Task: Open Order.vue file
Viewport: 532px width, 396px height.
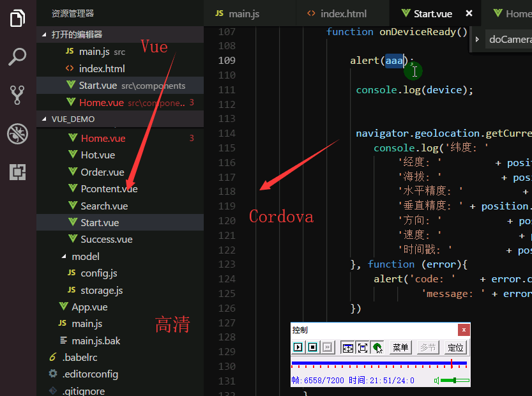Action: pyautogui.click(x=120, y=172)
